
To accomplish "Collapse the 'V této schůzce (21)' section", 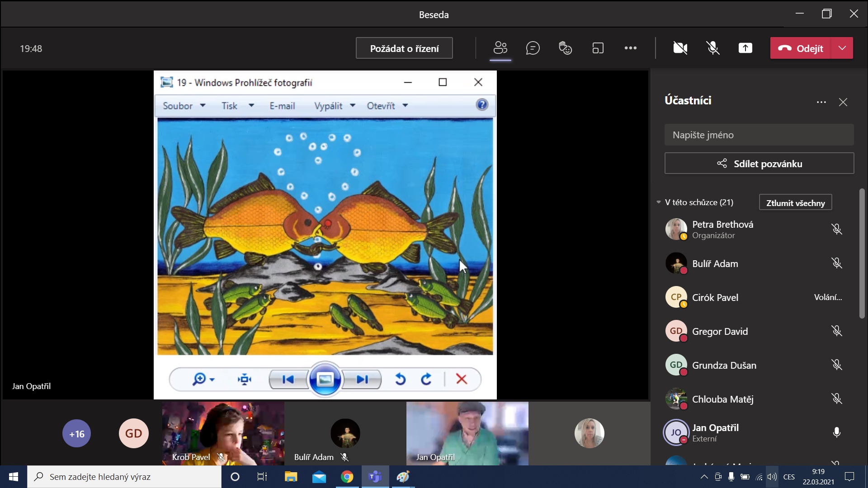I will click(659, 202).
